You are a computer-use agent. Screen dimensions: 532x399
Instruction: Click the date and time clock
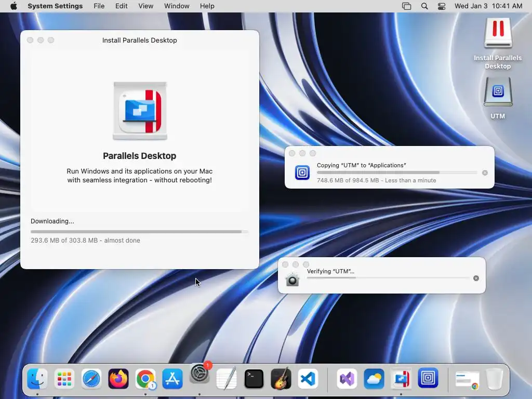(488, 6)
